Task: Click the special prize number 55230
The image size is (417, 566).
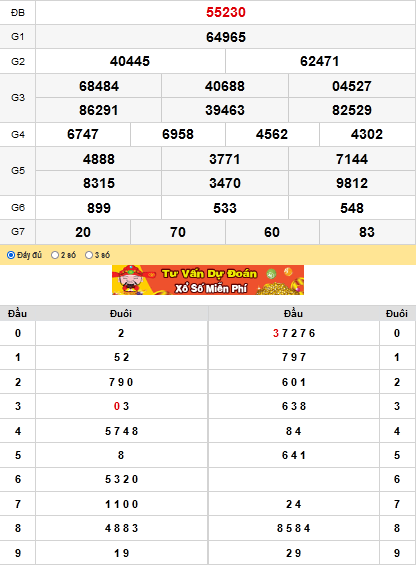Action: pos(226,13)
